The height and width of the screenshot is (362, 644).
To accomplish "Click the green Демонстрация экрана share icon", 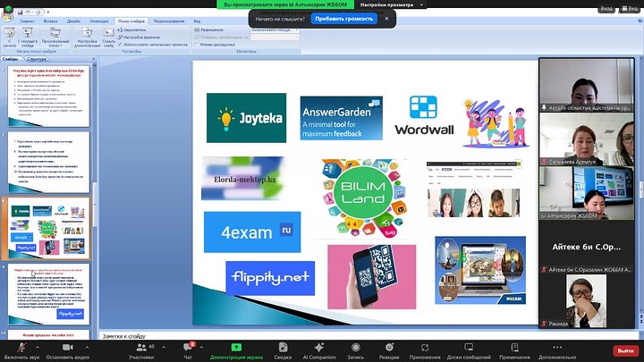I will 236,348.
